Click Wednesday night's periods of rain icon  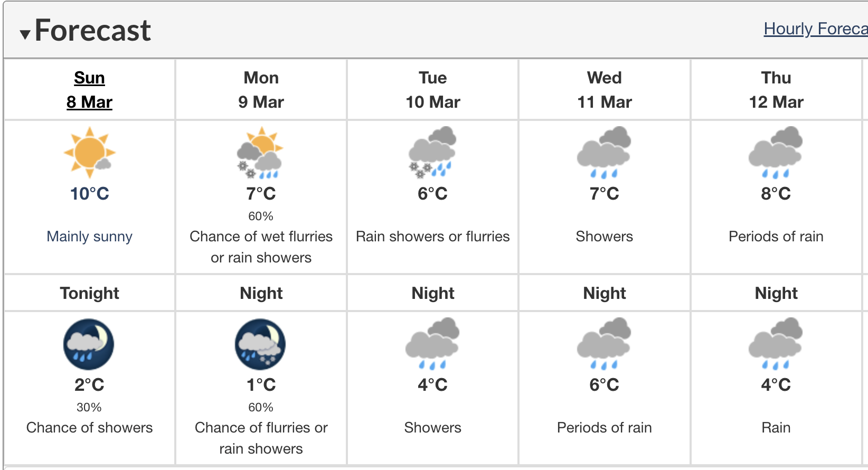[604, 344]
